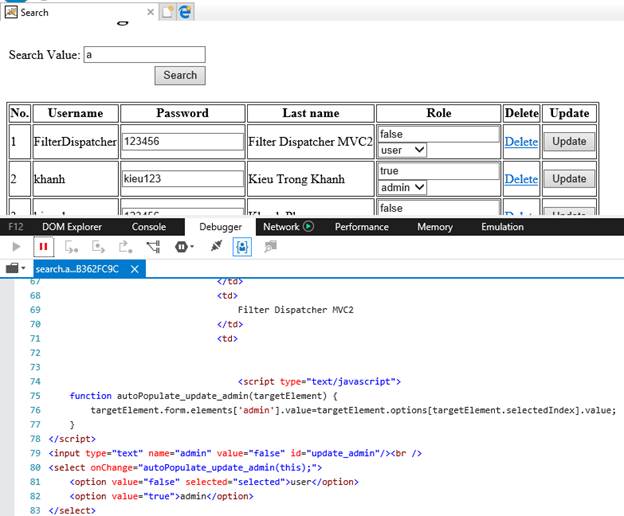
Task: Click the select onChange code line
Action: (x=185, y=467)
